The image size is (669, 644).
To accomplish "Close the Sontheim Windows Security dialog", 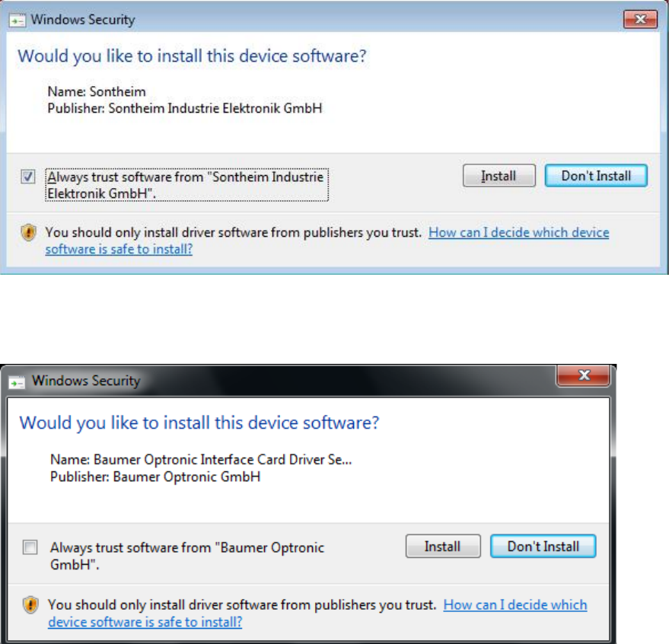I will coord(640,19).
